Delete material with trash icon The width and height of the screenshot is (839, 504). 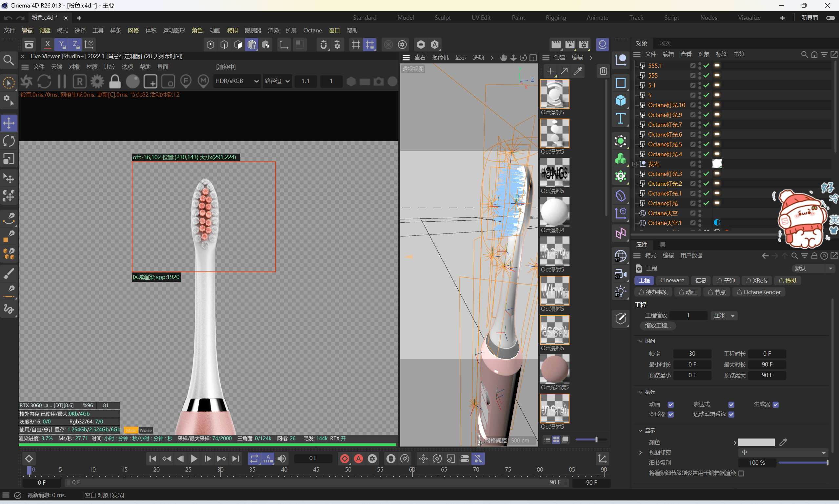[603, 71]
